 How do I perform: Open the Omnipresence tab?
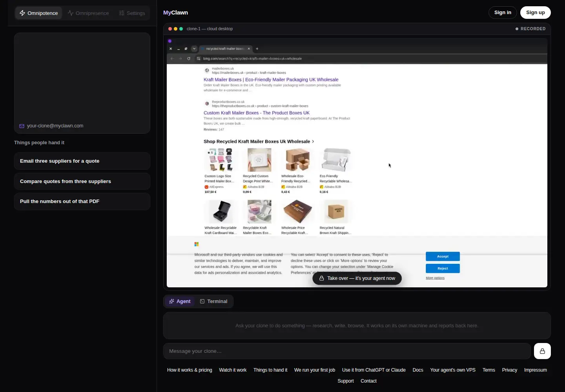tap(88, 13)
